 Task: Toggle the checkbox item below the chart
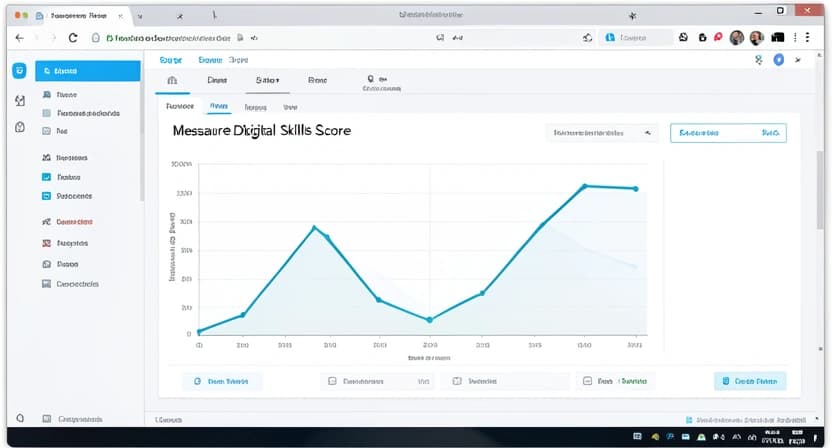pyautogui.click(x=333, y=381)
